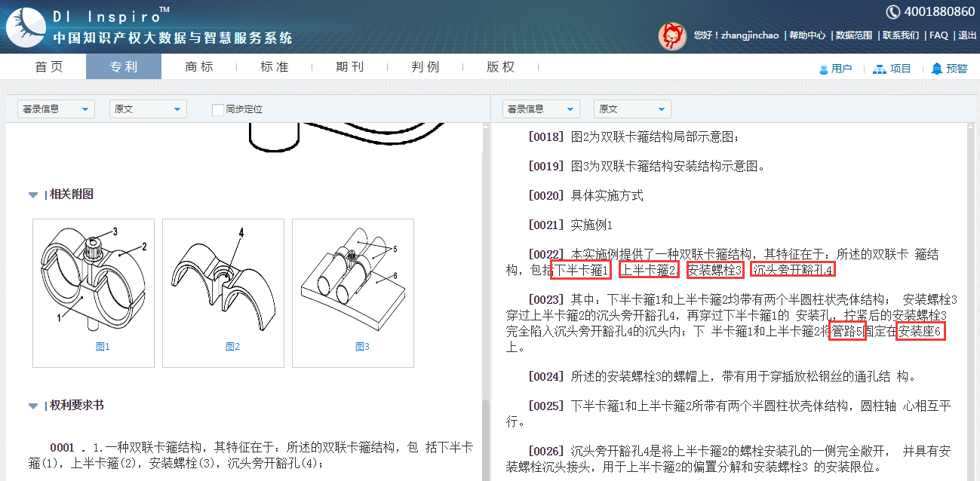The image size is (980, 481).
Task: Open right panel 原文 dropdown
Action: [632, 109]
